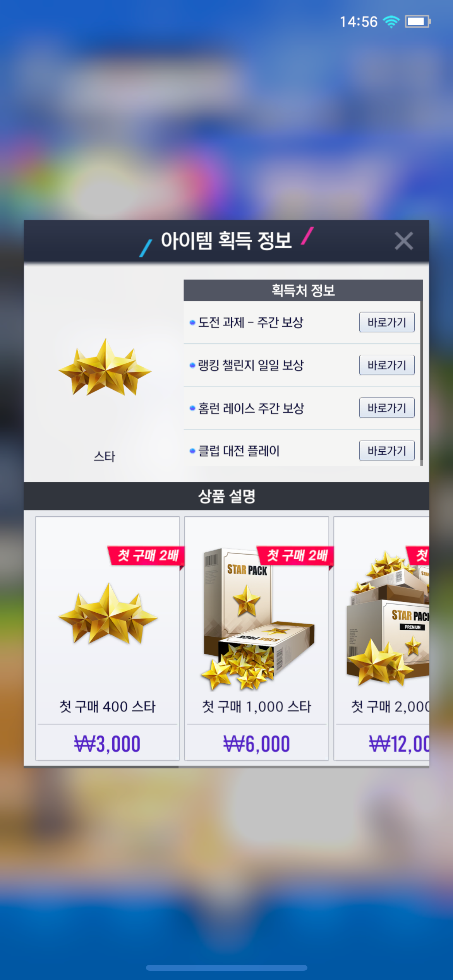Tap 바로가기 for 랭킹 챌린지 일일 보상
The image size is (453, 980).
387,365
